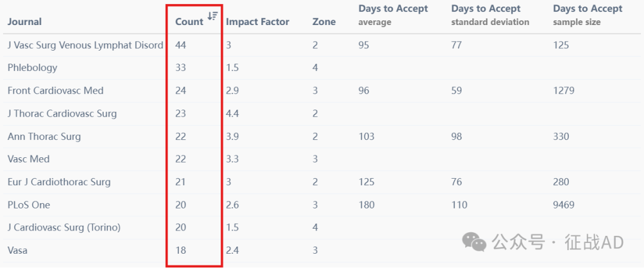Select the Ann Thorac Surg journal
This screenshot has height=268, width=644.
coord(44,136)
